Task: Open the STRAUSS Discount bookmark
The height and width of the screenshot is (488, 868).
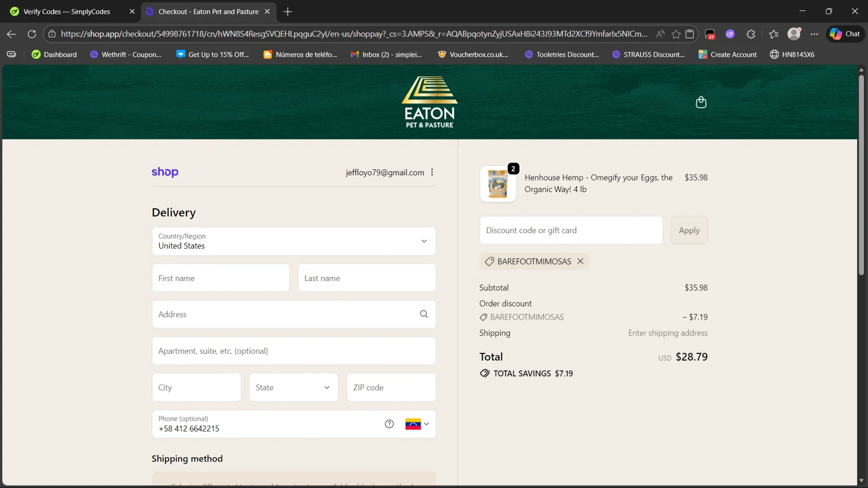Action: (x=648, y=54)
